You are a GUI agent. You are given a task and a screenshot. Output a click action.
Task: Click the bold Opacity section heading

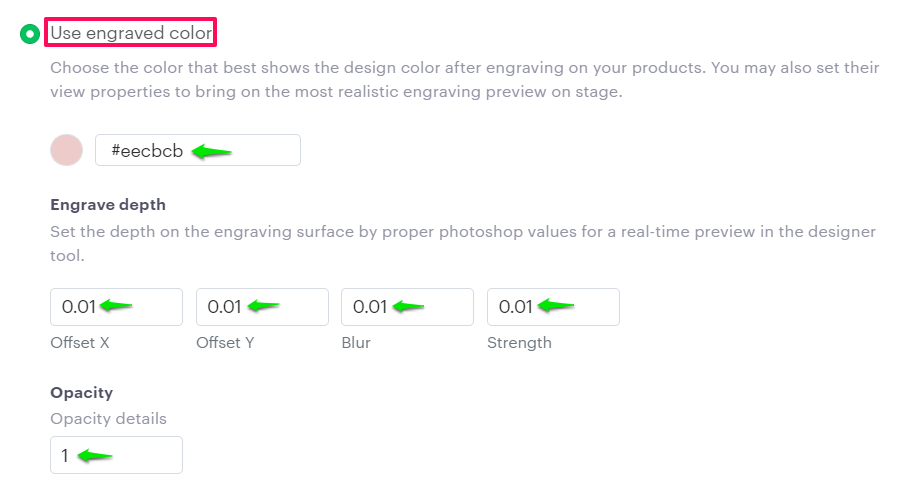point(82,392)
